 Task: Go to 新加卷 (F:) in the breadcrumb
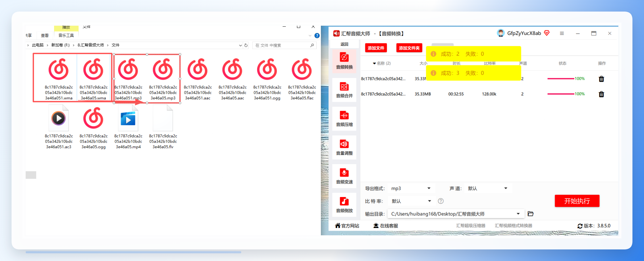coord(60,45)
